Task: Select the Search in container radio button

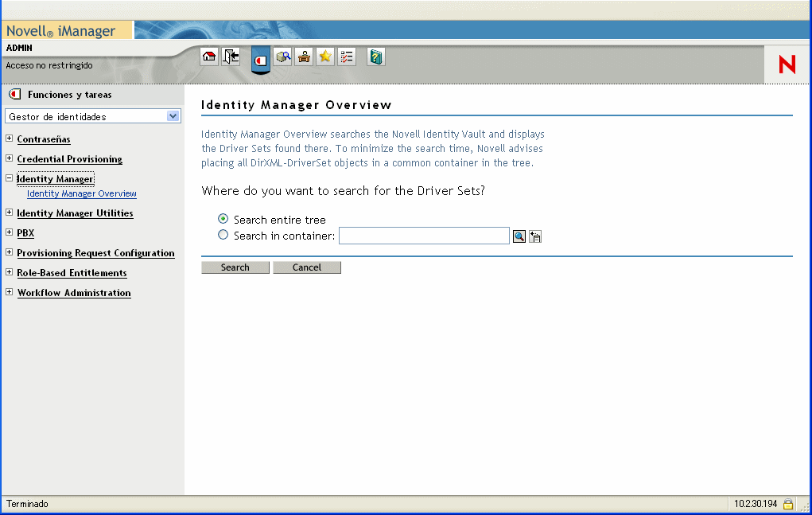Action: [x=223, y=235]
